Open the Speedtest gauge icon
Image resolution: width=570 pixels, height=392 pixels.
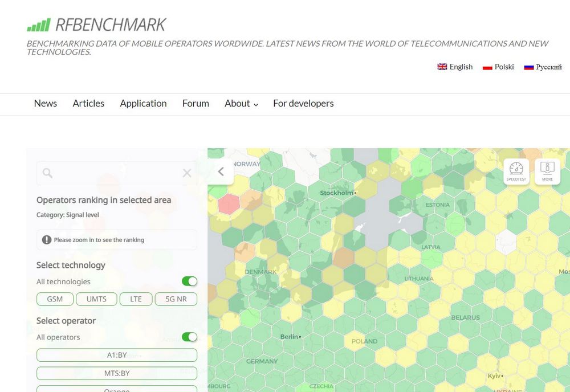(x=516, y=171)
